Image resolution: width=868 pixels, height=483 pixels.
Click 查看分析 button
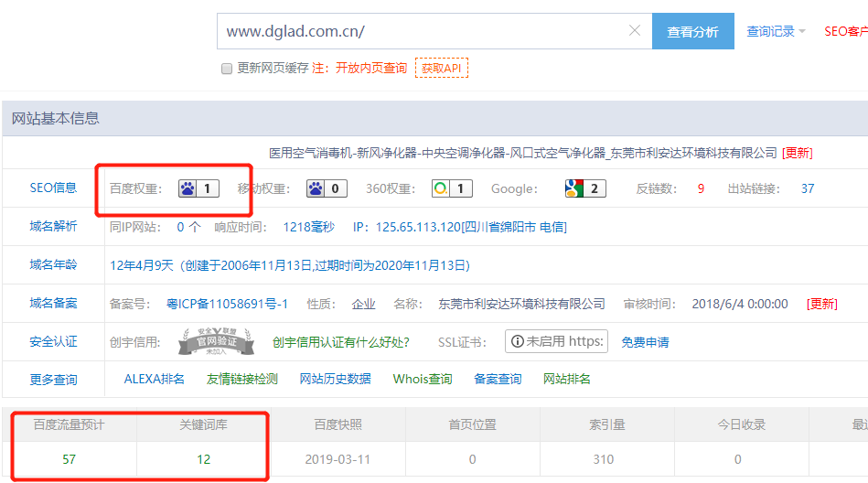693,32
